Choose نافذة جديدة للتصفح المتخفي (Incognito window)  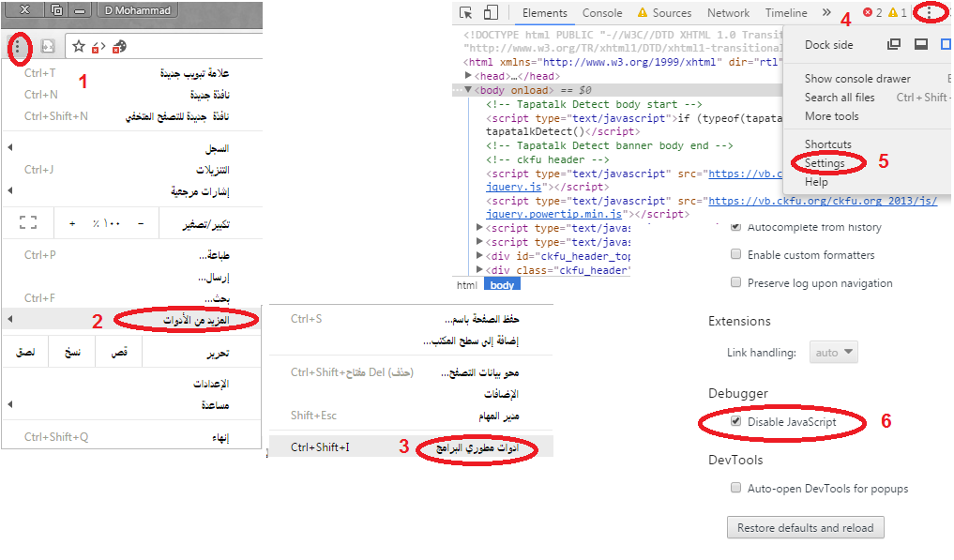pyautogui.click(x=132, y=115)
